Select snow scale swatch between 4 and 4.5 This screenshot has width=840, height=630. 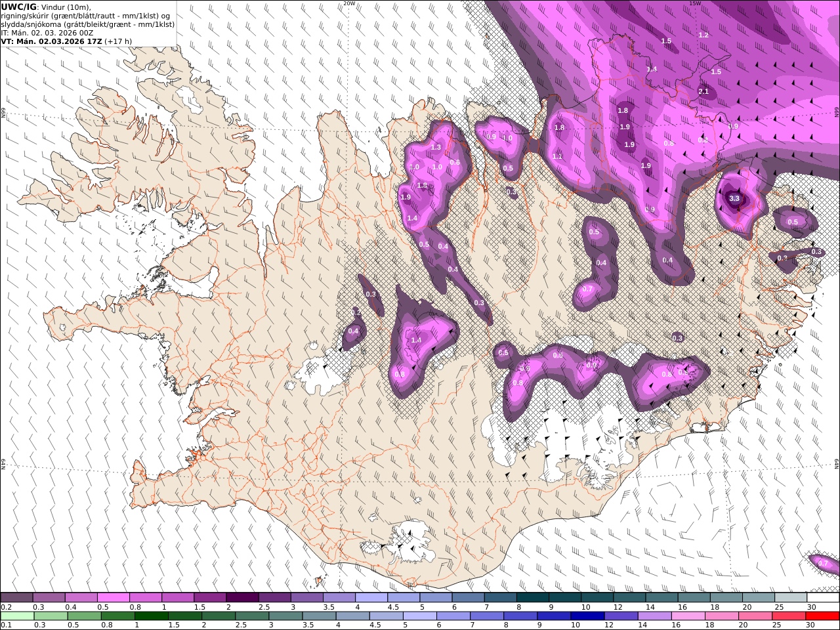371,598
